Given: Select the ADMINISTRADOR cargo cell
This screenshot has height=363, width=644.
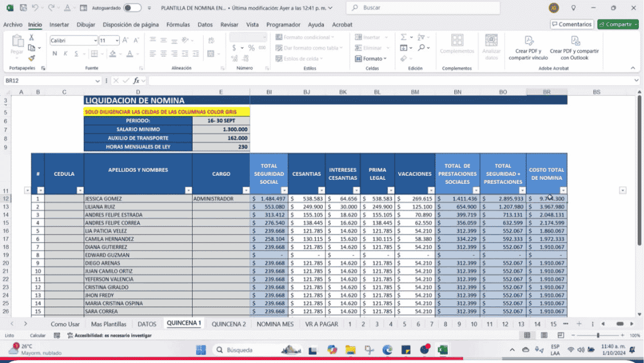Looking at the screenshot, I should coord(221,199).
